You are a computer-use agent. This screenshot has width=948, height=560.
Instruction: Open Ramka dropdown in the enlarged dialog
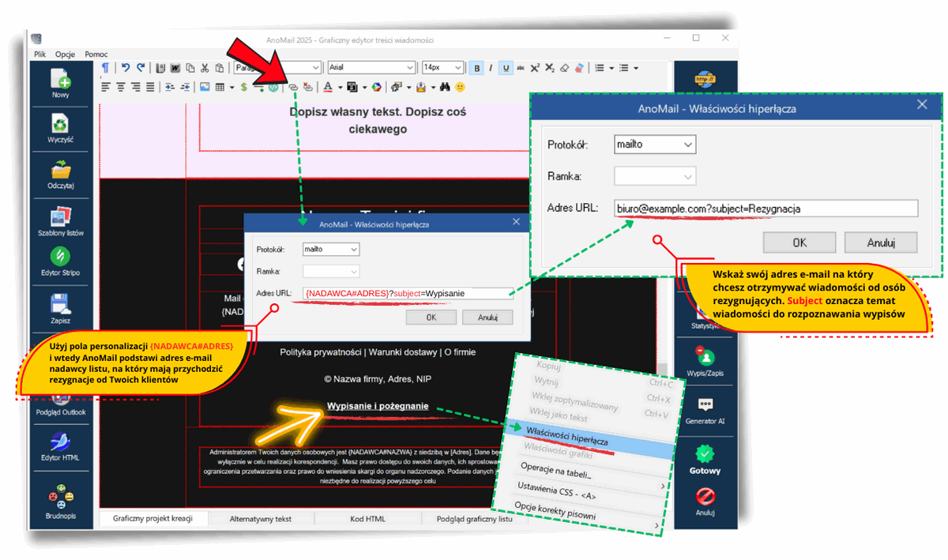click(655, 176)
